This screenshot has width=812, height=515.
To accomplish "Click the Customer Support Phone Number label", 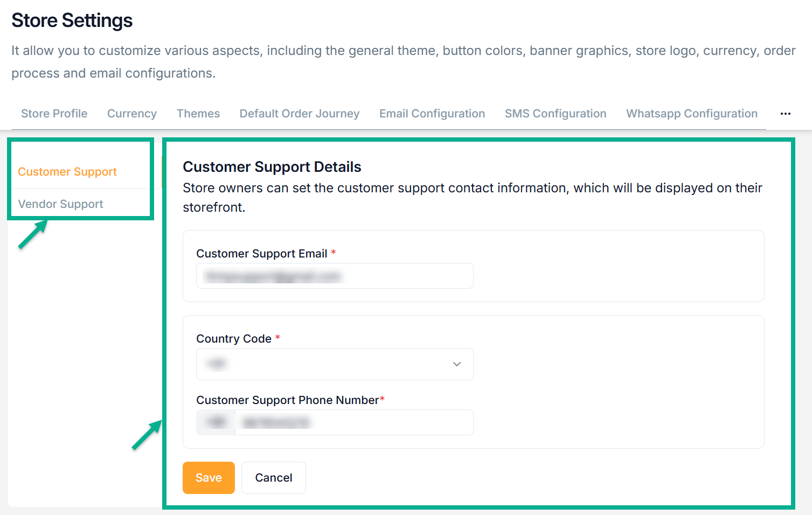I will pyautogui.click(x=287, y=400).
